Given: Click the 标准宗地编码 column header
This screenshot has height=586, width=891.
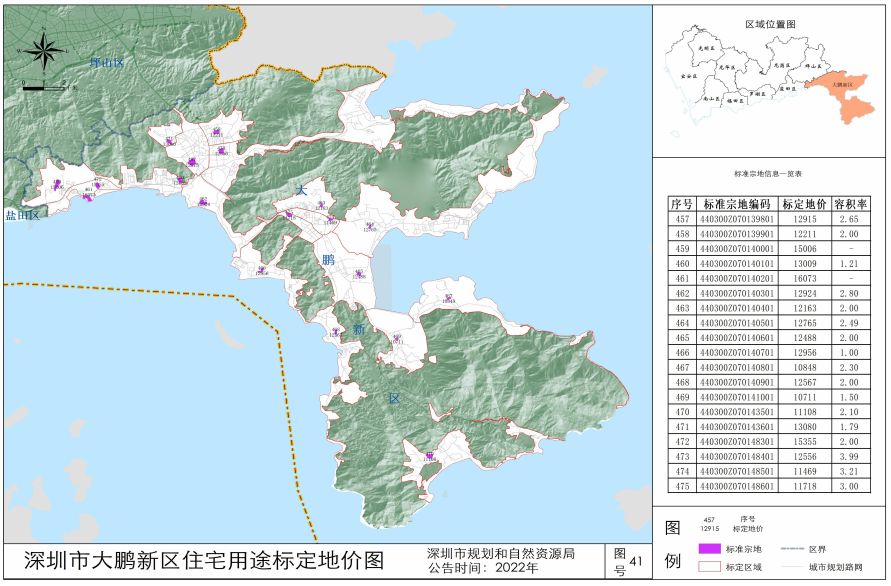Looking at the screenshot, I should (x=738, y=202).
